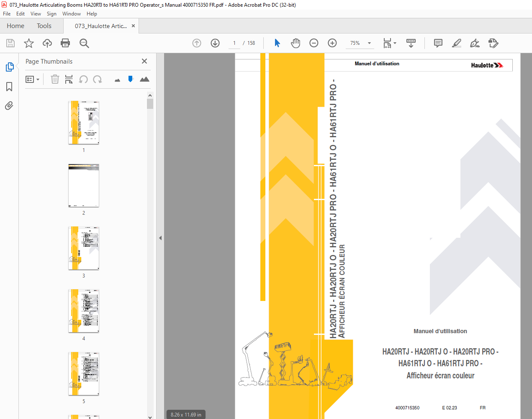Select page 4 thumbnail
Screen dimensions: 532x419
tap(84, 311)
